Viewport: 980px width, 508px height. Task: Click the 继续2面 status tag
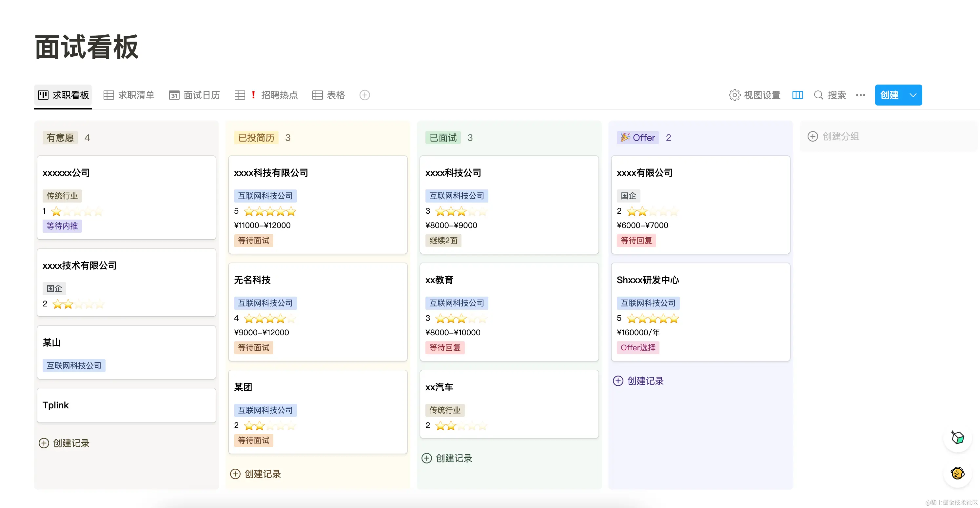coord(443,241)
